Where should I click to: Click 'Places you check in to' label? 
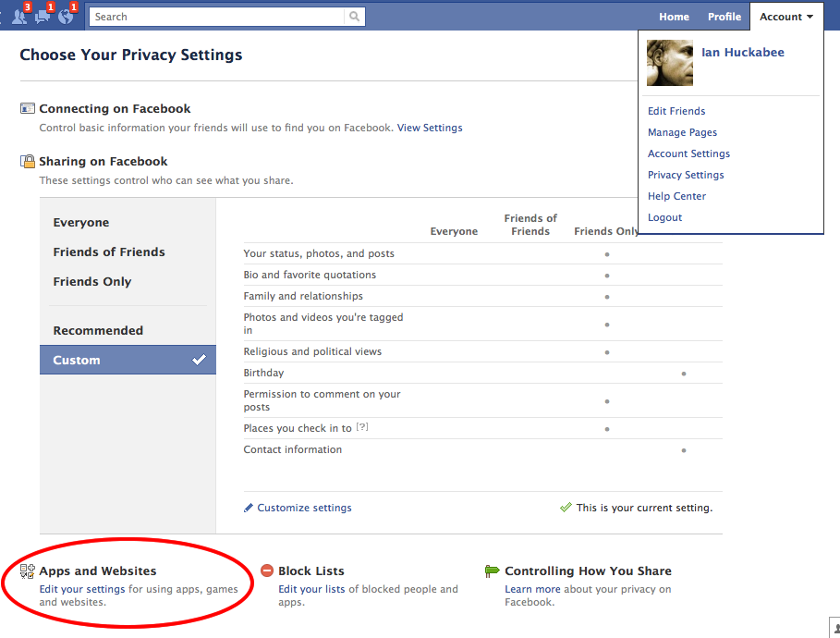pyautogui.click(x=298, y=428)
